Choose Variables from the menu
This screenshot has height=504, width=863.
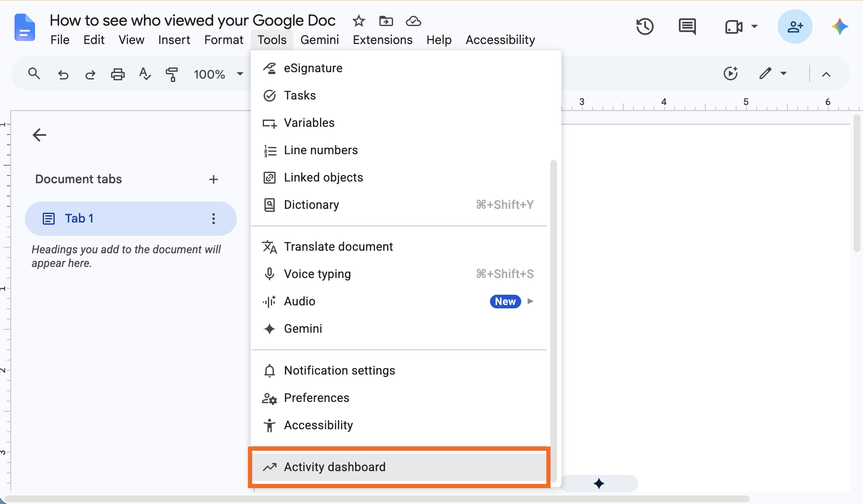(399, 123)
